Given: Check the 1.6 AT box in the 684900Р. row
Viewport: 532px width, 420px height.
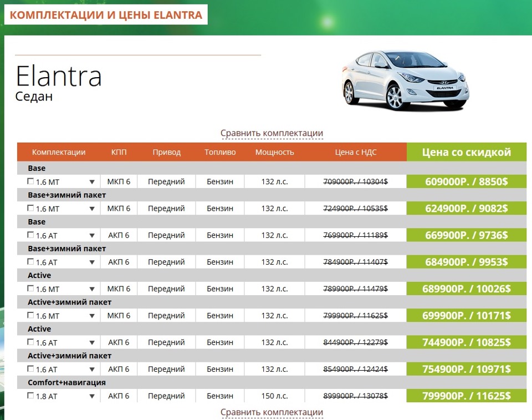Looking at the screenshot, I should (30, 262).
